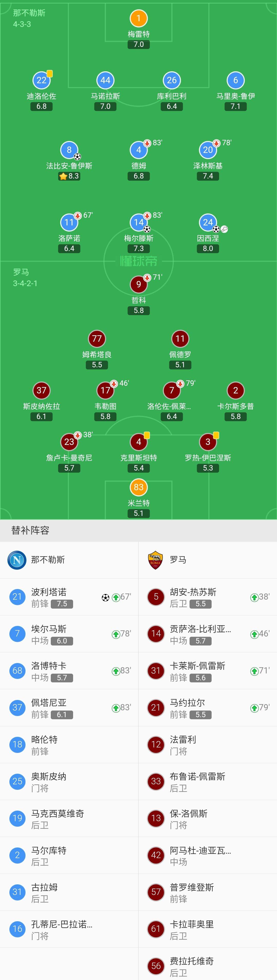The width and height of the screenshot is (277, 980).
Task: Select goalkeeper 米兰特 number 83 badge
Action: (139, 487)
